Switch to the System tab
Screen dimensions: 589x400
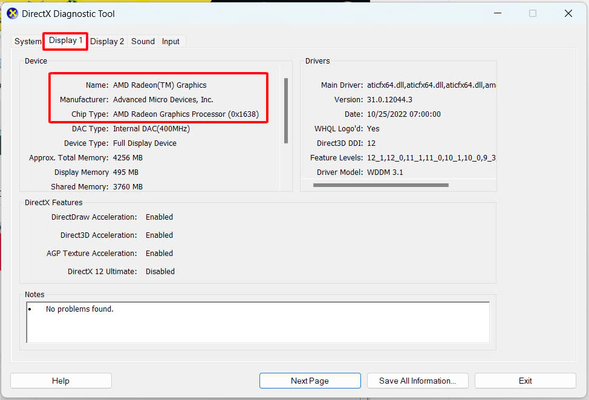(x=28, y=41)
